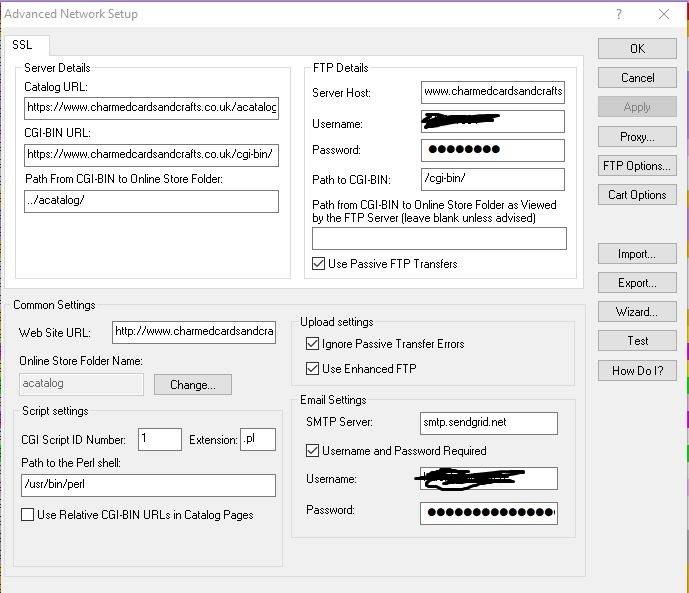Open Cart Options
689x593 pixels.
[x=637, y=195]
